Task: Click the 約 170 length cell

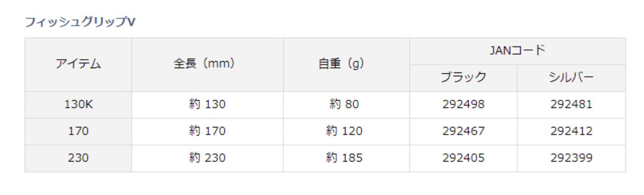Action: tap(207, 131)
